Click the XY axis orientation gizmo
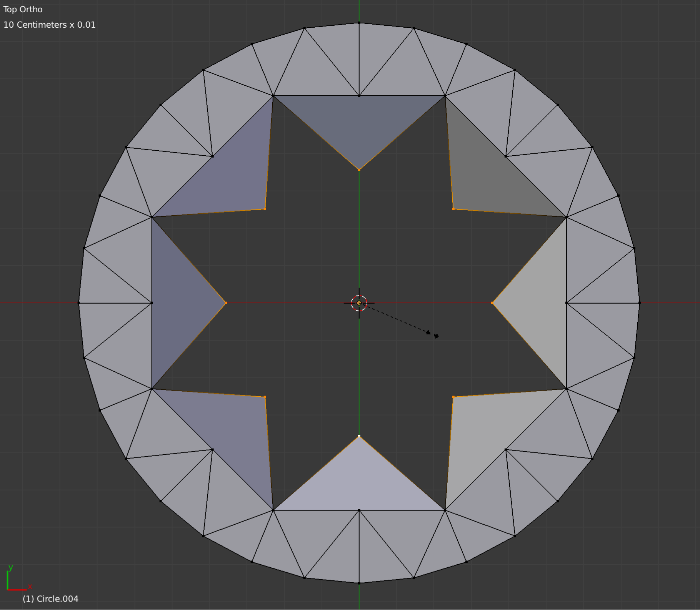 coord(18,578)
